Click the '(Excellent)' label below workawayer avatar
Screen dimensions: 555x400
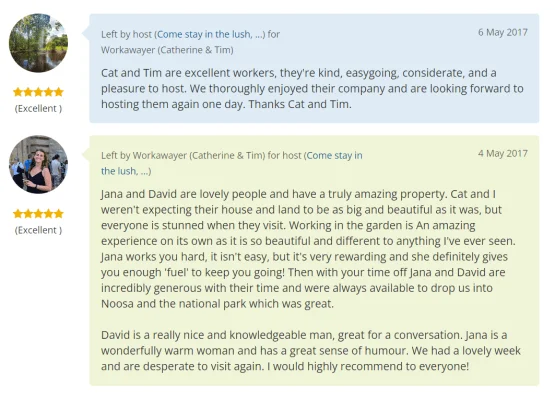(x=38, y=230)
